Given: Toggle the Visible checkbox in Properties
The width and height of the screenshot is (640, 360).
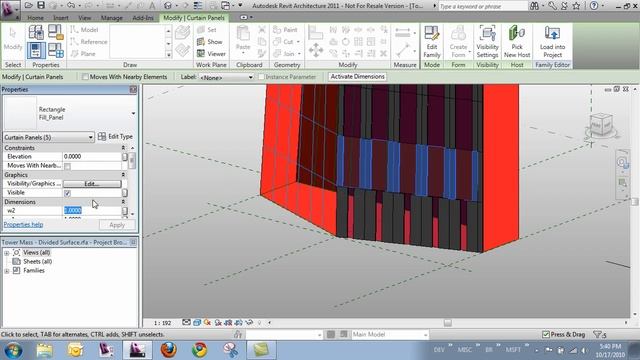Looking at the screenshot, I should [x=67, y=193].
